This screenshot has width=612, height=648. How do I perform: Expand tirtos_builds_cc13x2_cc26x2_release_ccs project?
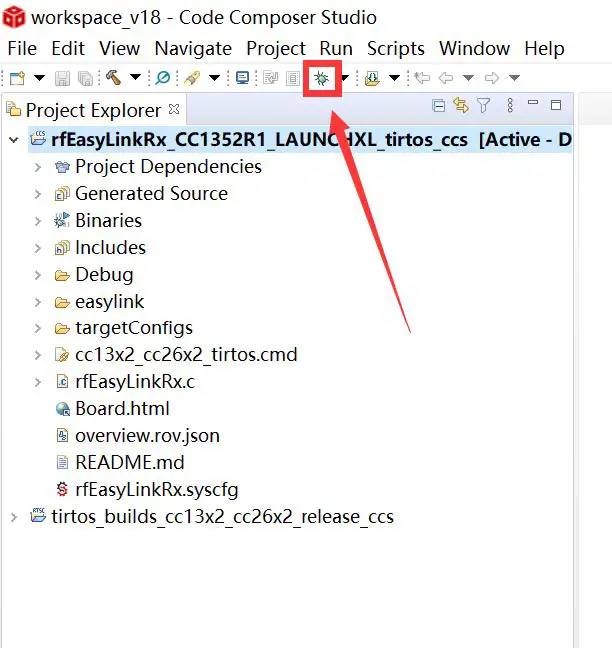point(14,517)
